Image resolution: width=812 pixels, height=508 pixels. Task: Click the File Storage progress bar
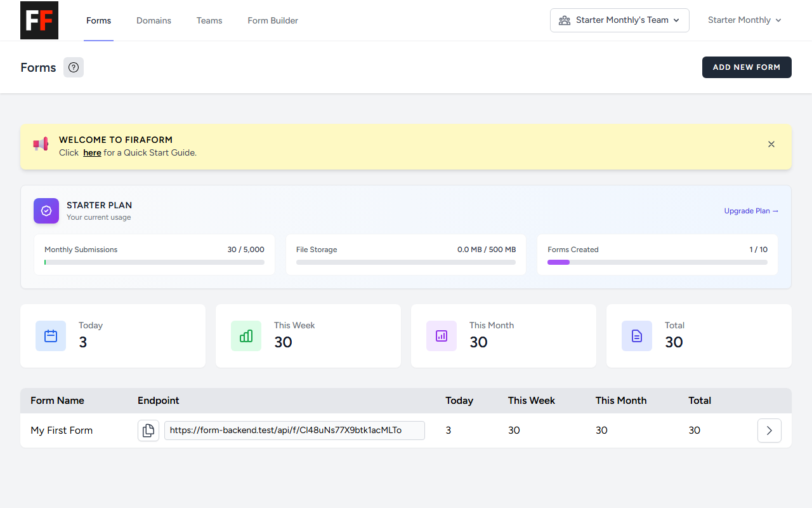coord(406,262)
